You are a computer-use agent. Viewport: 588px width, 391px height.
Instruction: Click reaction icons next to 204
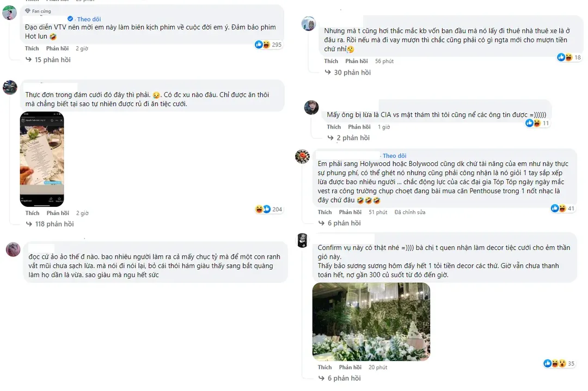(x=262, y=209)
